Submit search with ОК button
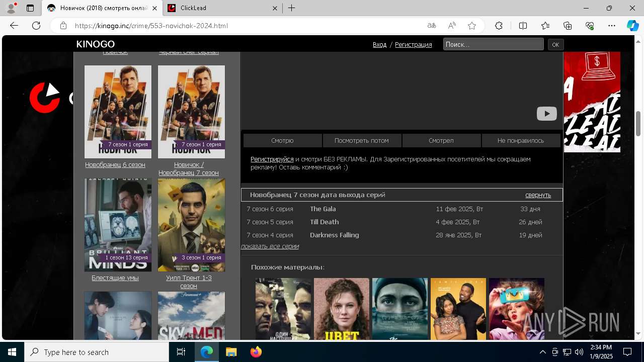 (555, 44)
